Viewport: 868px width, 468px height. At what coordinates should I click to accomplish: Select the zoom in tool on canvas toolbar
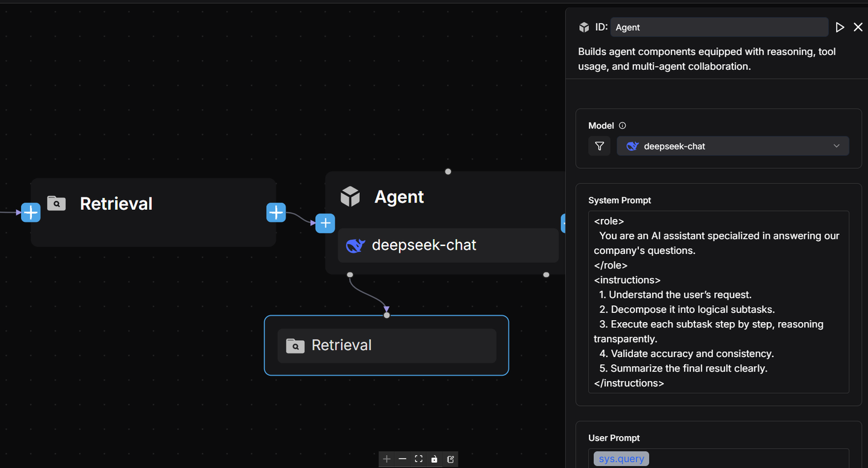click(x=386, y=459)
